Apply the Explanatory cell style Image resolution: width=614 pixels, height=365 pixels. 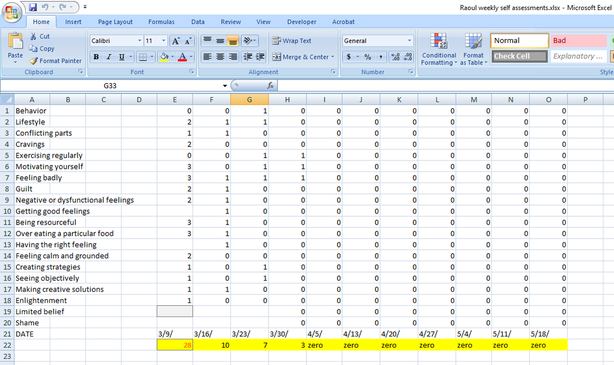pyautogui.click(x=579, y=56)
